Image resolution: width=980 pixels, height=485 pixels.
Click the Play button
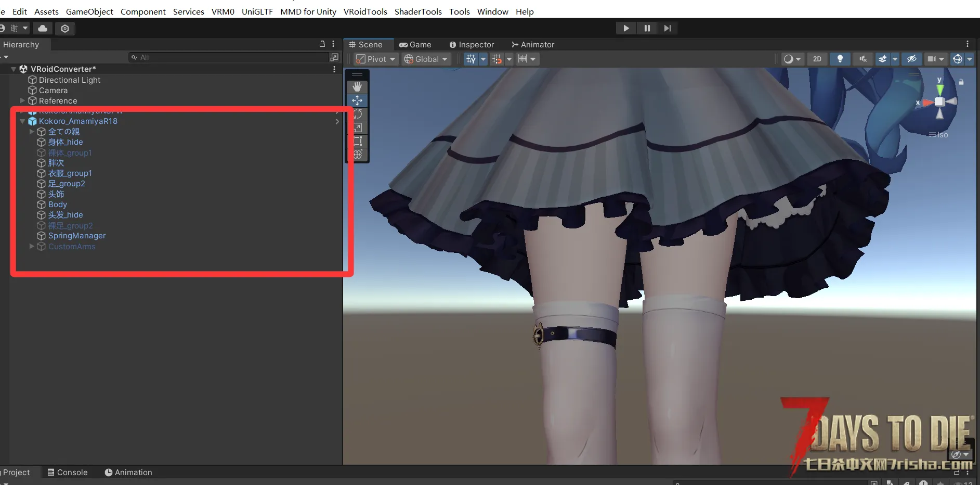[626, 28]
